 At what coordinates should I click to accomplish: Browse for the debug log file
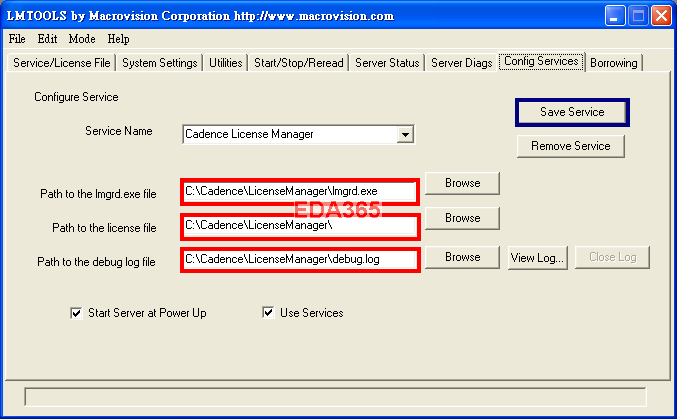pyautogui.click(x=462, y=257)
